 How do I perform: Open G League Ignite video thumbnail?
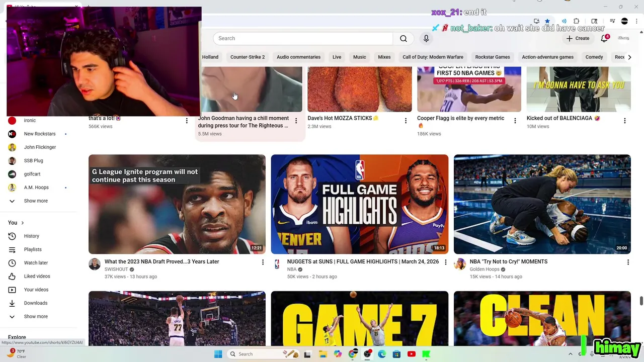click(177, 204)
